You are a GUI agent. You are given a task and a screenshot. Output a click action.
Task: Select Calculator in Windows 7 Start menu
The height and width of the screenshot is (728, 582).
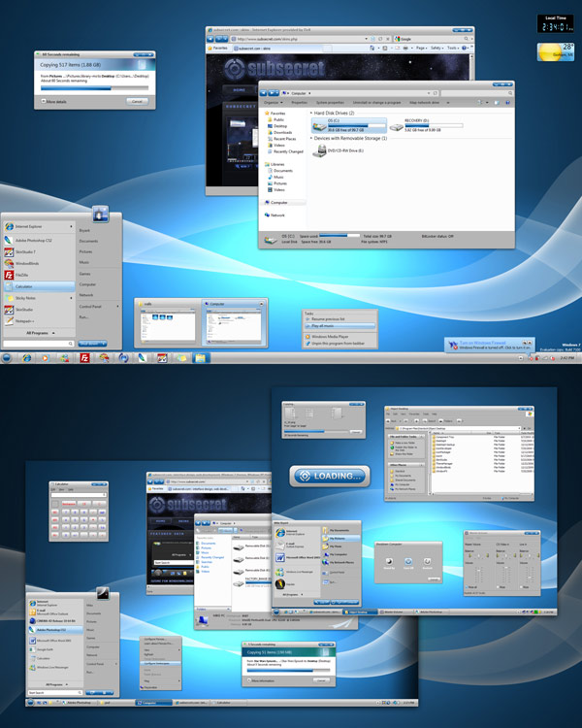pos(40,286)
